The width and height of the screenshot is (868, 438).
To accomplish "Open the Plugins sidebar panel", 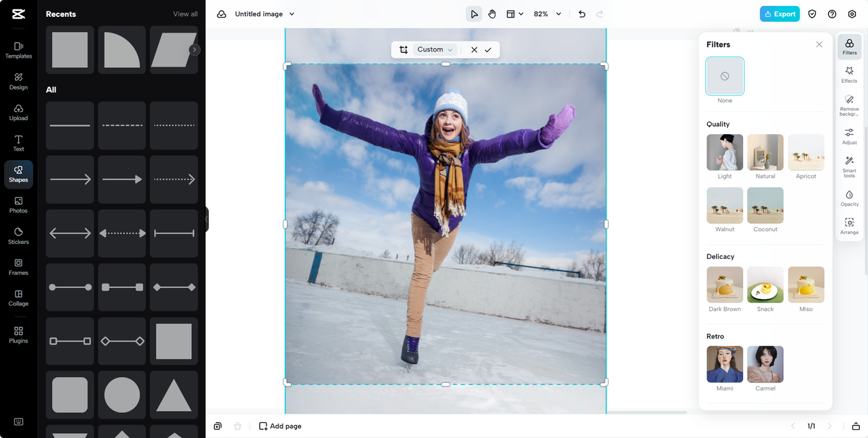I will 18,335.
